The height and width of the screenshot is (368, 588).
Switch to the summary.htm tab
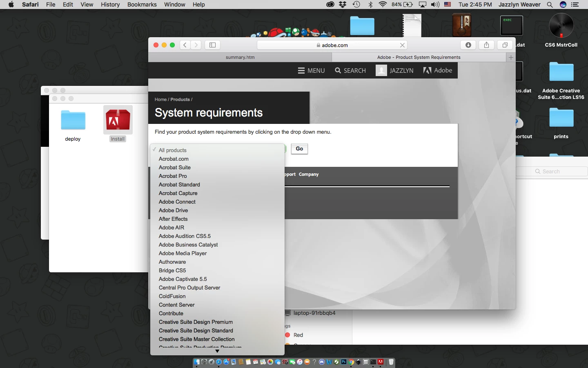point(240,57)
